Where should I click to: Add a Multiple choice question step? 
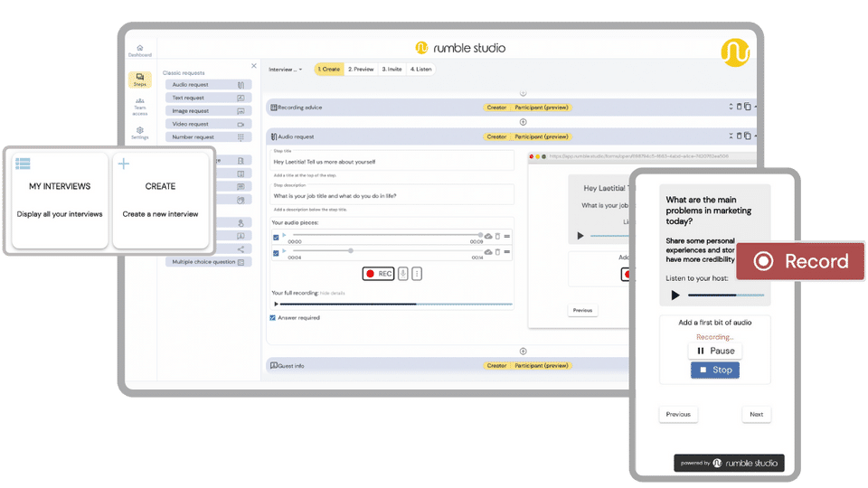208,262
